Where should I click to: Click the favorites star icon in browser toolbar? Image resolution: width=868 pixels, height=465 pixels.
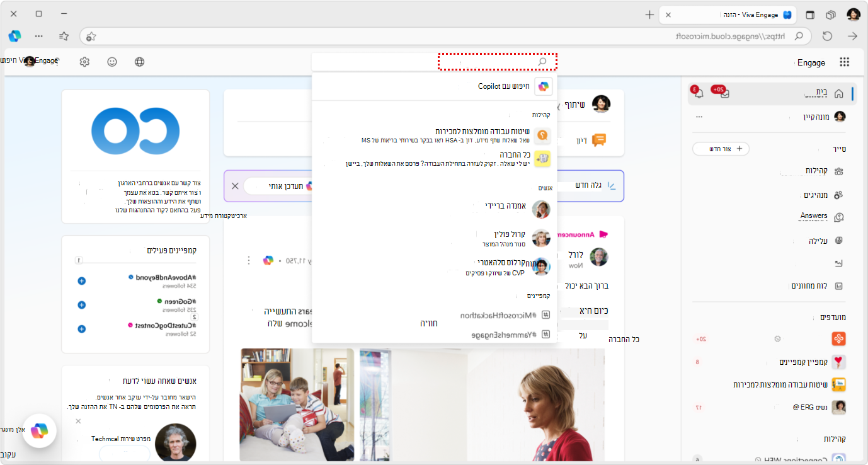click(64, 36)
